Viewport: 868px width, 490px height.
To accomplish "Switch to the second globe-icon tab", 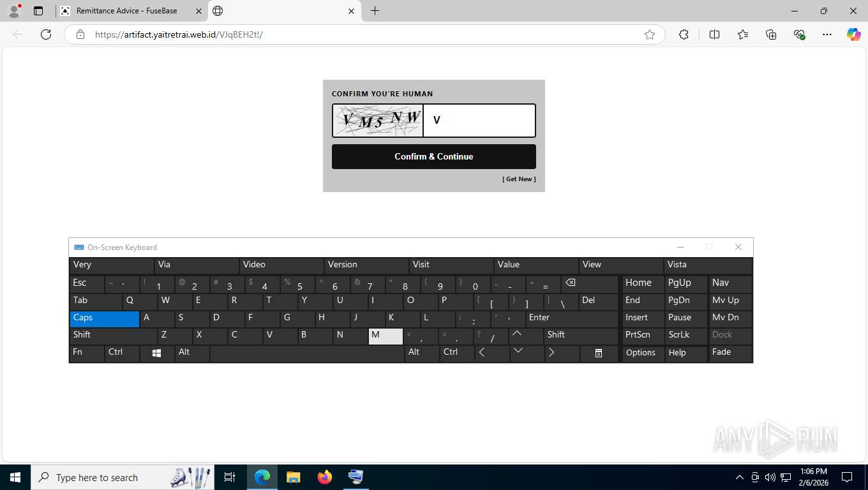I will 285,11.
